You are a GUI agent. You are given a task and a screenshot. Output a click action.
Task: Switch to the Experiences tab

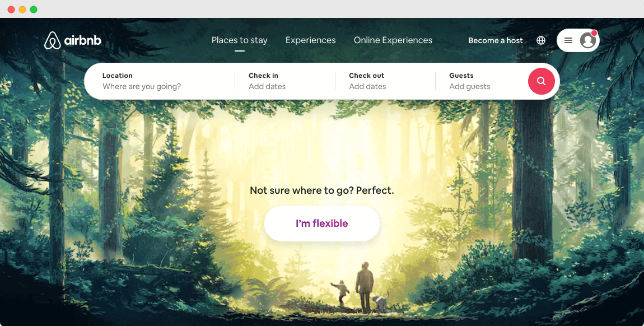click(x=310, y=40)
